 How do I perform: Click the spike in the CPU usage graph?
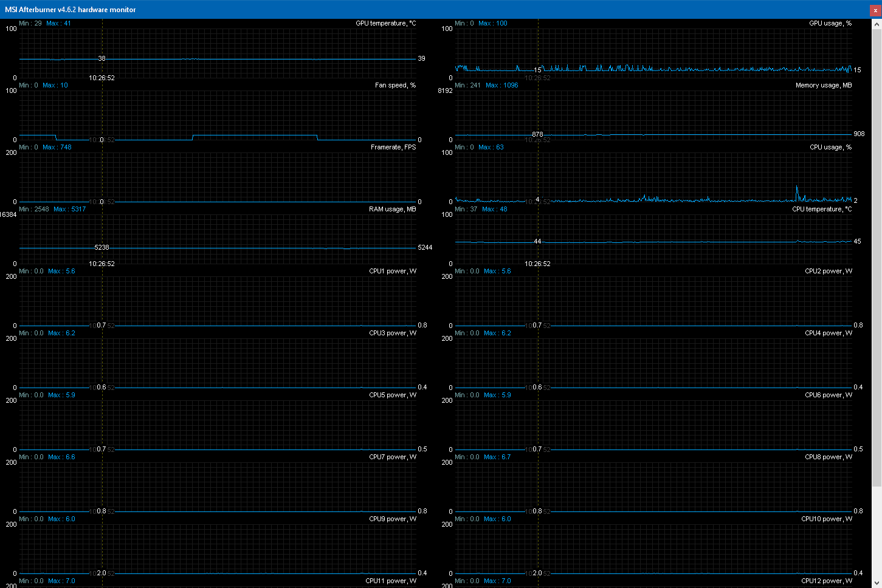(x=797, y=193)
